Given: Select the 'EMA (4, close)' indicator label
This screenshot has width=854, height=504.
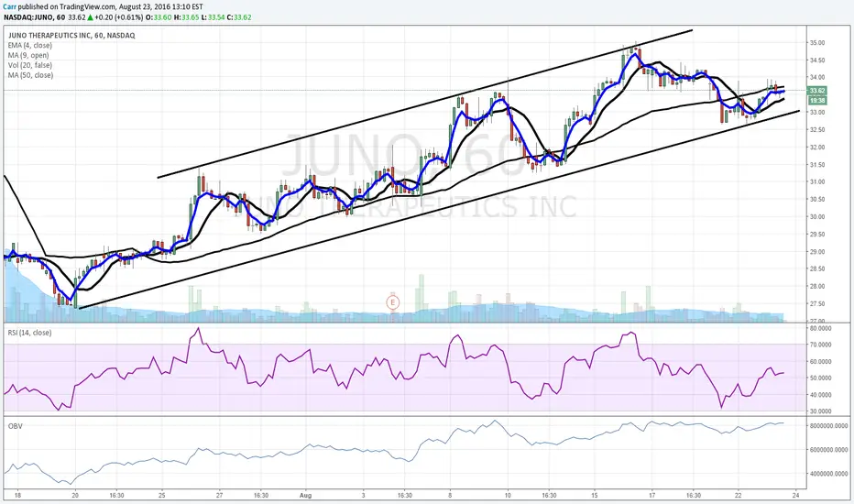Looking at the screenshot, I should pos(30,46).
